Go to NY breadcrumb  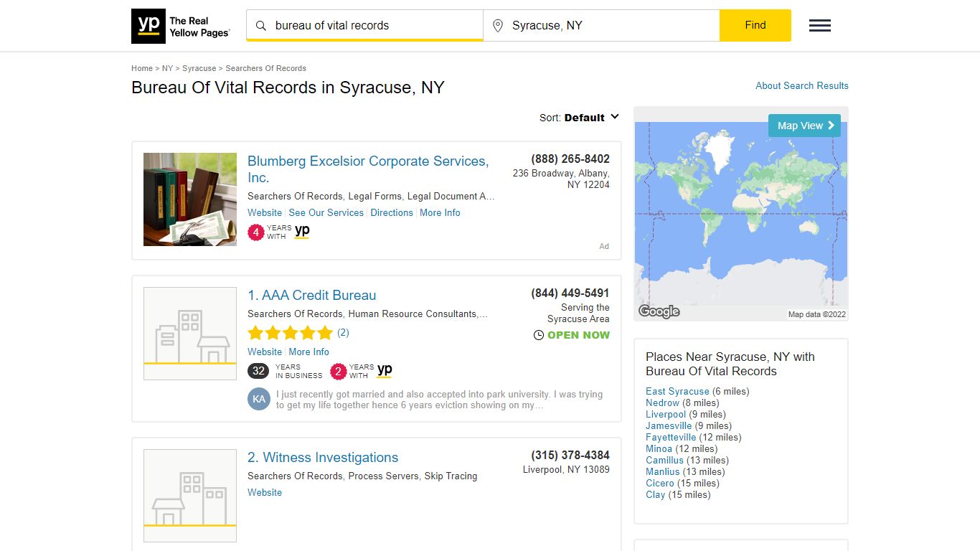[x=167, y=68]
